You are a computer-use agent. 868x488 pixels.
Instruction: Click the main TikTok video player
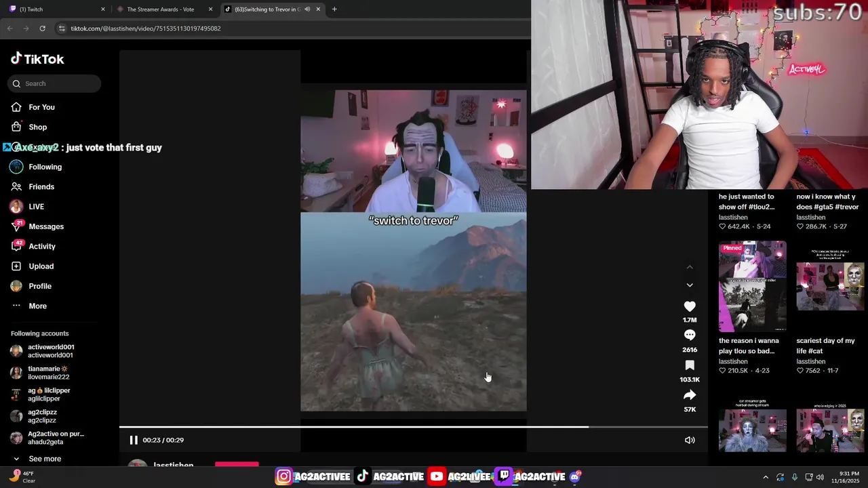414,251
